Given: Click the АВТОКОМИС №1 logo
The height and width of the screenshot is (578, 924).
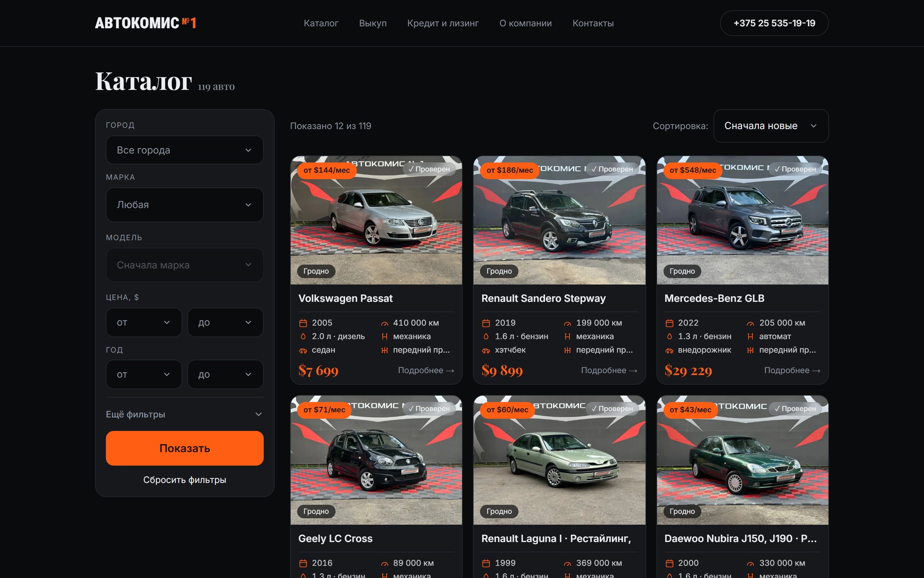Looking at the screenshot, I should pyautogui.click(x=145, y=23).
